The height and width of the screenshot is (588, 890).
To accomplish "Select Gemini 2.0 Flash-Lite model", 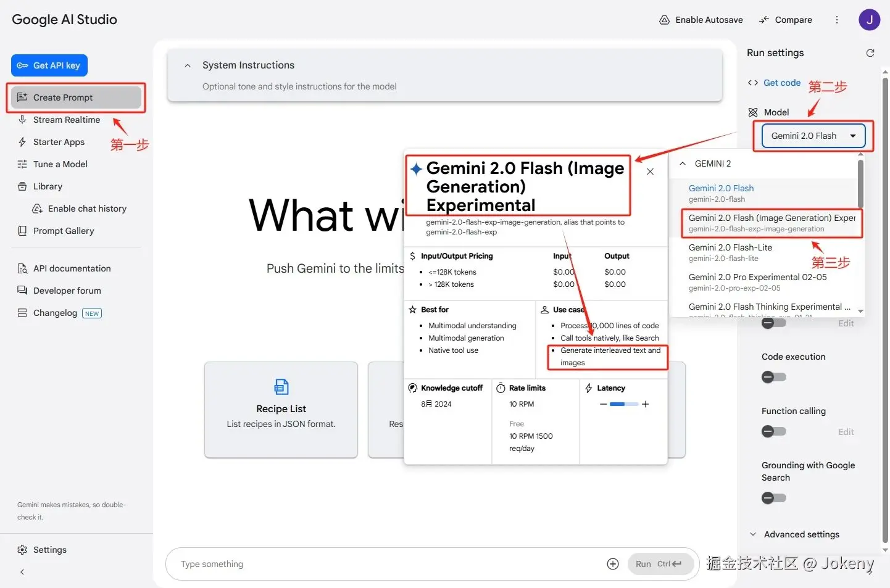I will tap(763, 252).
